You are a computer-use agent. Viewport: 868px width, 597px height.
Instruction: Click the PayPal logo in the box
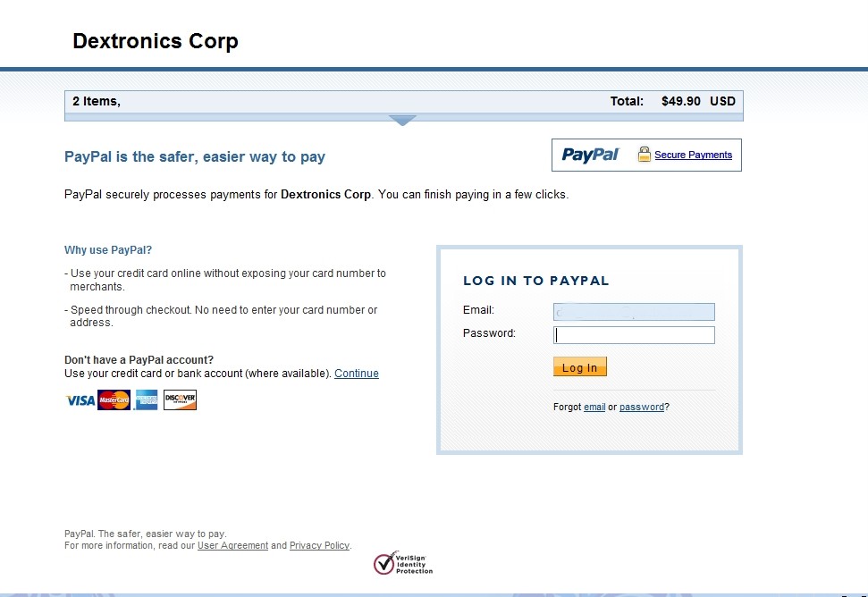pyautogui.click(x=590, y=155)
